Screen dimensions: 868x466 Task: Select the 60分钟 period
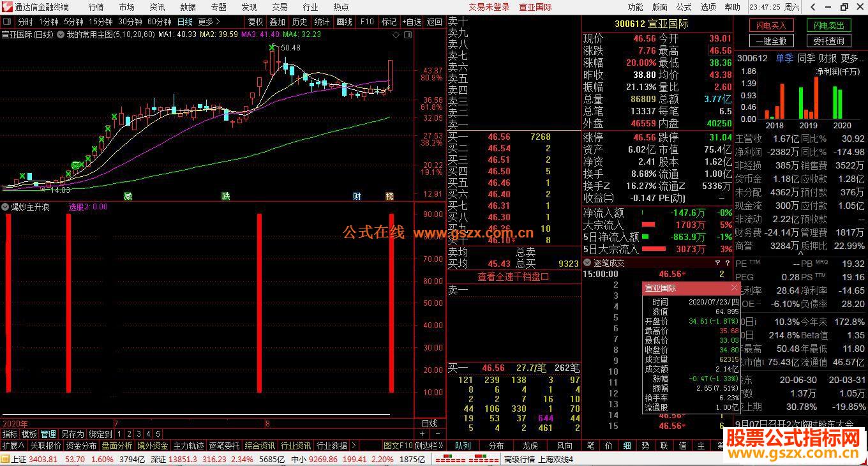click(x=160, y=22)
